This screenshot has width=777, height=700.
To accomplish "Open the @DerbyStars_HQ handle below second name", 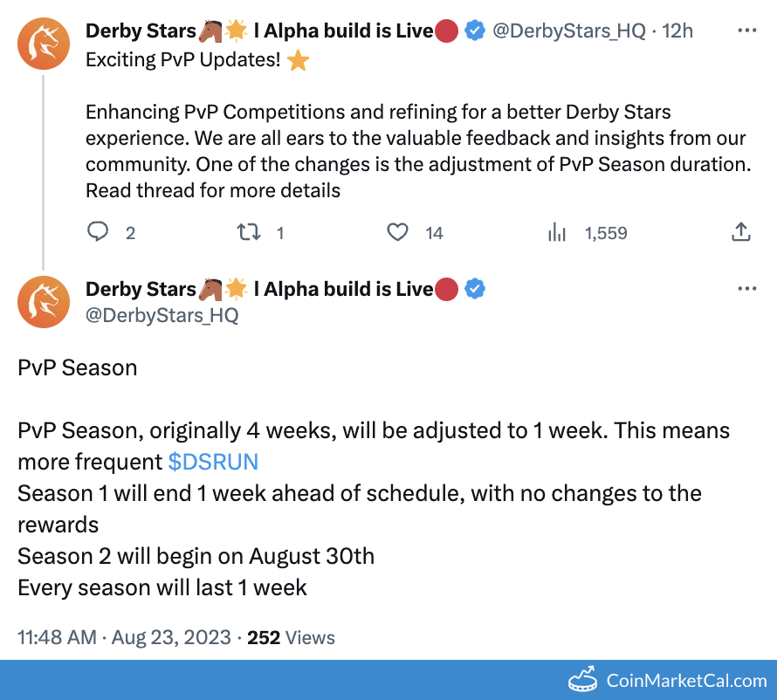I will click(x=162, y=315).
